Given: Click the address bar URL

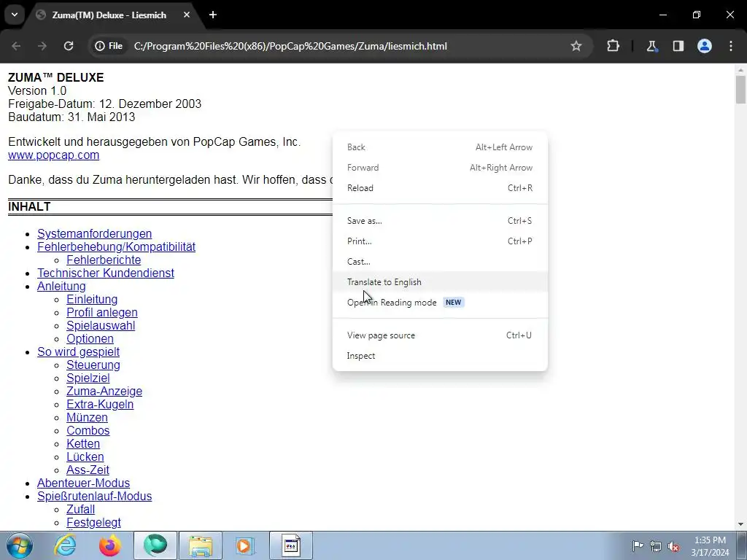Looking at the screenshot, I should pos(290,46).
